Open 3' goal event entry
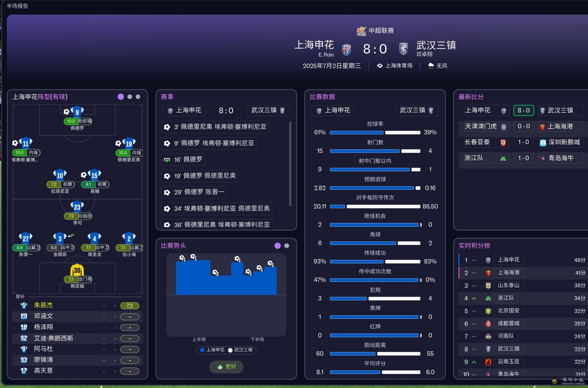Image resolution: width=588 pixels, height=388 pixels. [x=215, y=127]
